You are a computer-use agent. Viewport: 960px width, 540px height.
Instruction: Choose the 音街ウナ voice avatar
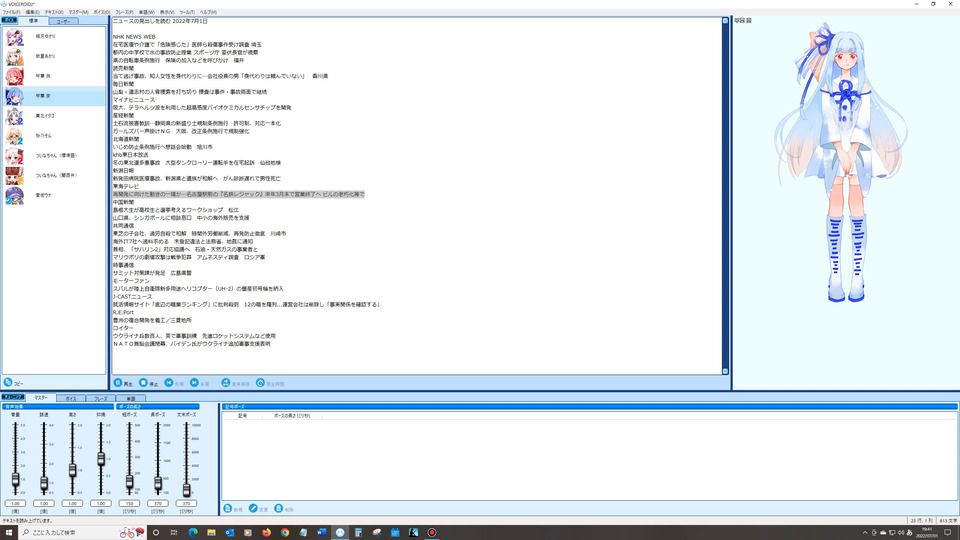15,195
